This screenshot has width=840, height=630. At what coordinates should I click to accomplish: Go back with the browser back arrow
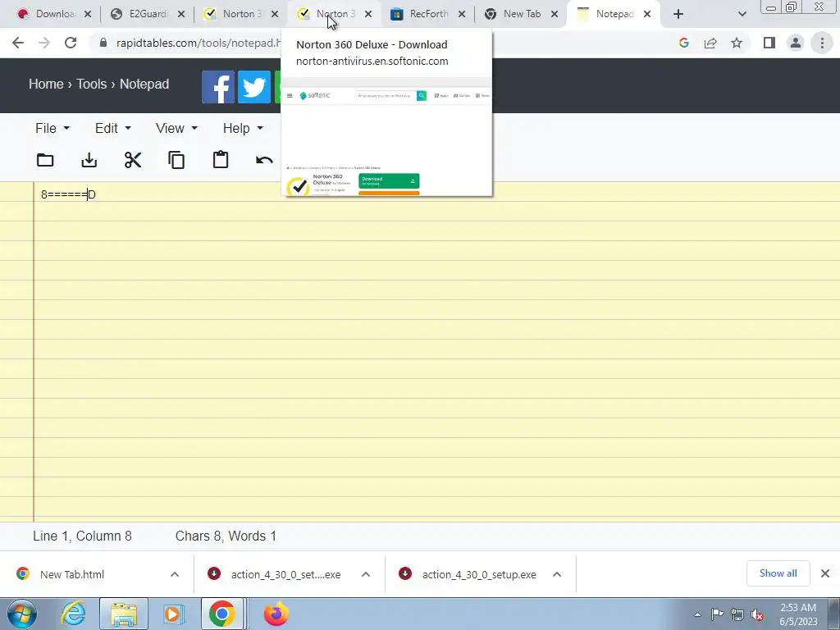[18, 43]
